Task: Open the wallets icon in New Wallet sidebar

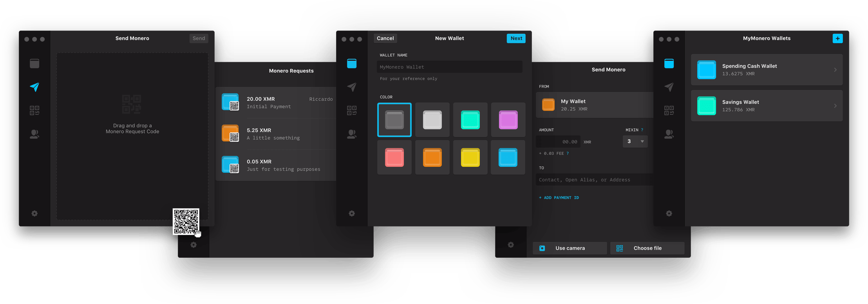Action: [352, 63]
